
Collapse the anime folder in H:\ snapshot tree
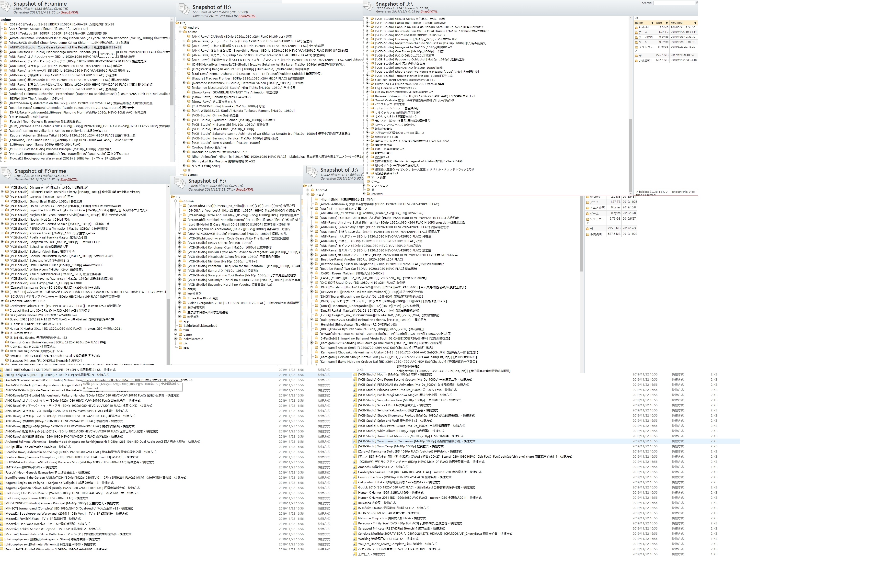(x=180, y=32)
